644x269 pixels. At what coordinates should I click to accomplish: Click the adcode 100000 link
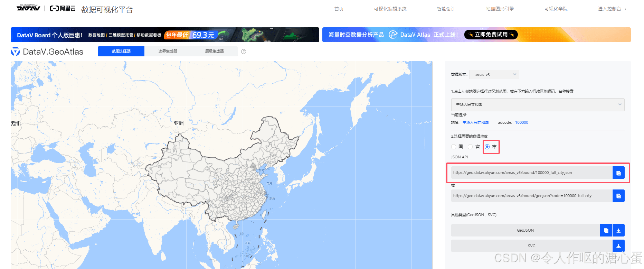(x=521, y=122)
